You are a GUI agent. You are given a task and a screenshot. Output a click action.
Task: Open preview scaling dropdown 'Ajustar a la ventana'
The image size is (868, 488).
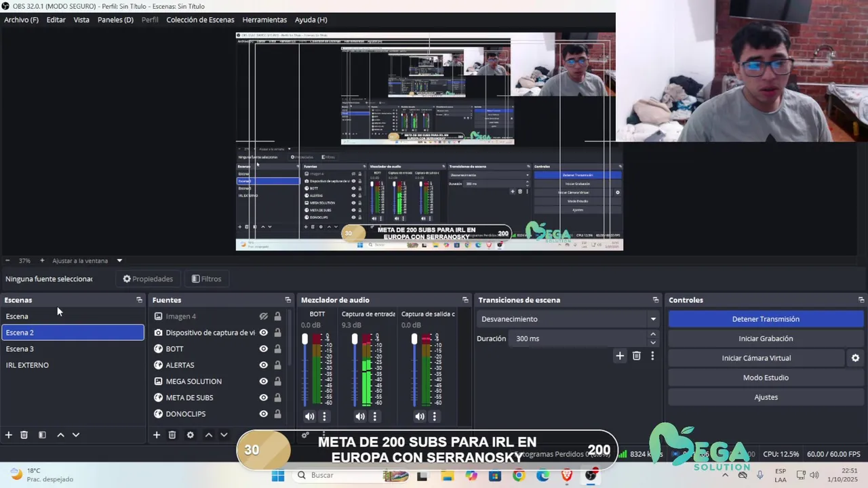[87, 260]
